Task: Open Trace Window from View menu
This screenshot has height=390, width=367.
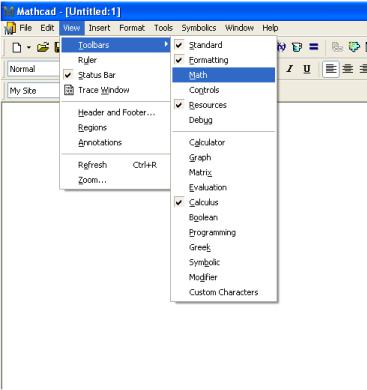Action: click(x=116, y=90)
